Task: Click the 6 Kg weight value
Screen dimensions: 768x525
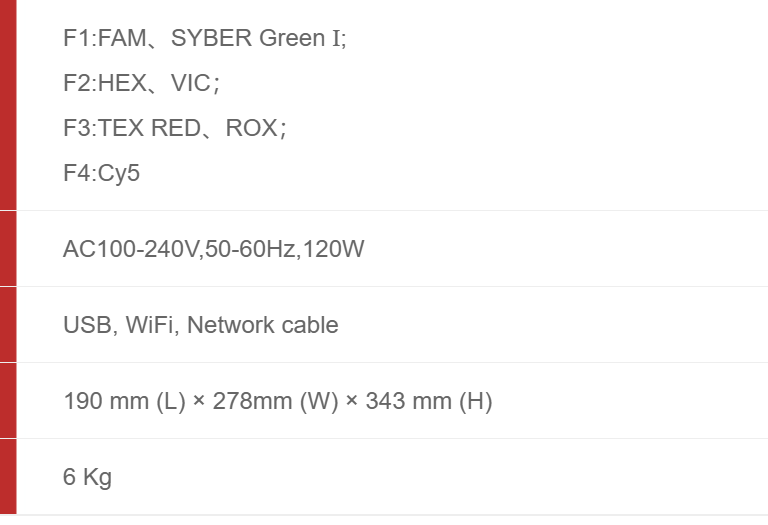Action: click(87, 477)
